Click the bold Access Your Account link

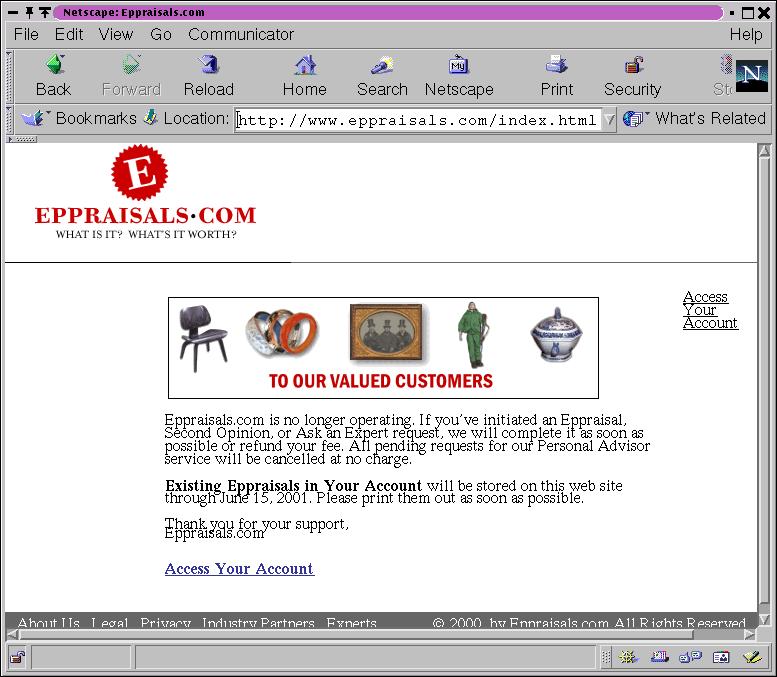pyautogui.click(x=239, y=568)
